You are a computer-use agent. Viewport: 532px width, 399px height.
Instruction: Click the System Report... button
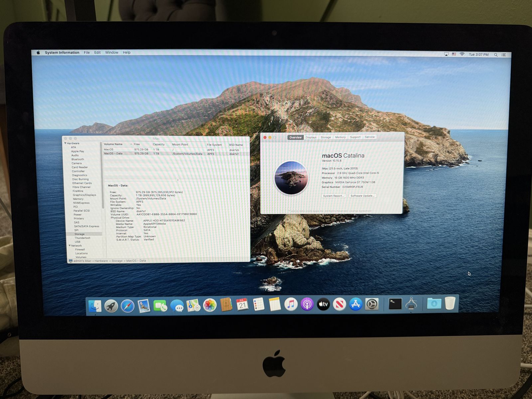333,196
